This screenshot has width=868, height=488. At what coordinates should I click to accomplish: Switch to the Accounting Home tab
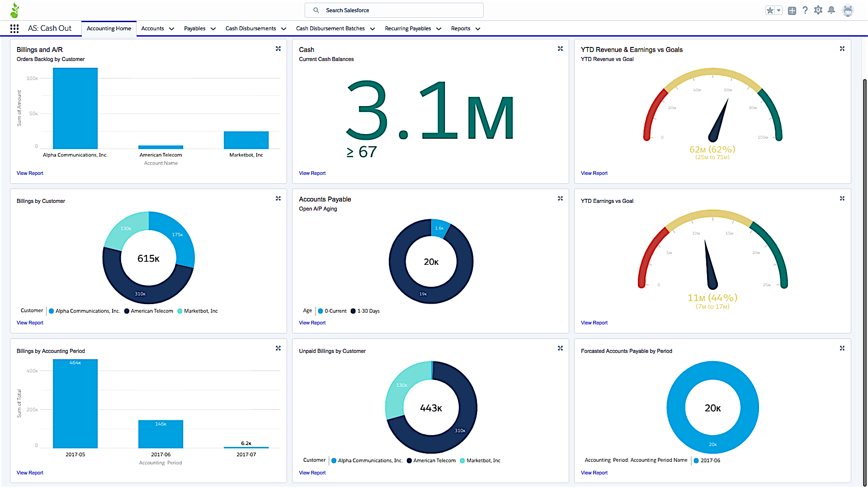(x=109, y=28)
